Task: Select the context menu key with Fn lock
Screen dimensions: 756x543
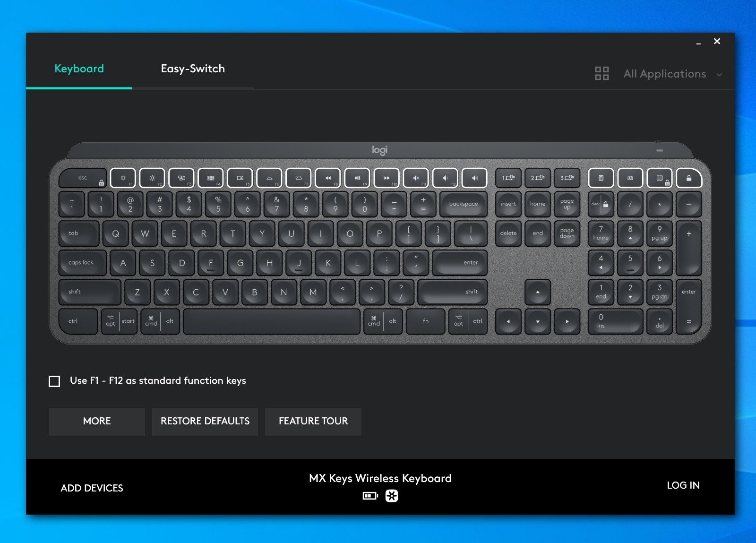Action: tap(660, 178)
